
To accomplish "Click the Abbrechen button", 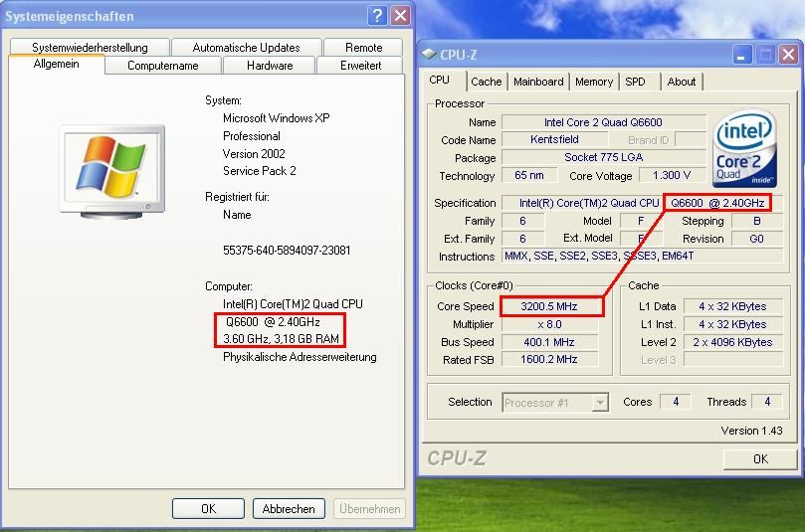I will (x=289, y=508).
